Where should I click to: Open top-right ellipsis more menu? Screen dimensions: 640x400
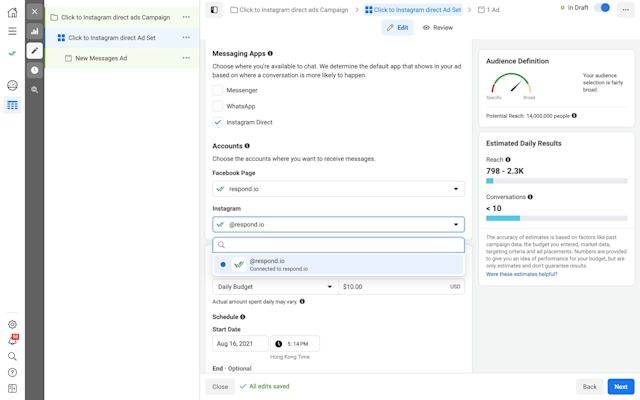coord(625,10)
